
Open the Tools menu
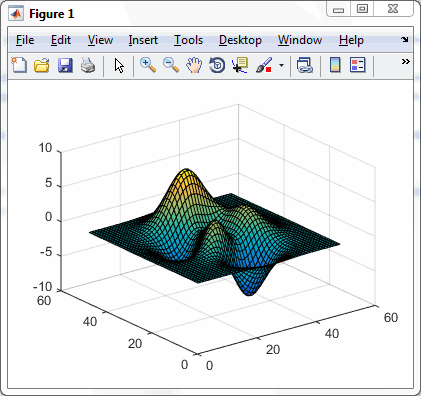[x=188, y=40]
